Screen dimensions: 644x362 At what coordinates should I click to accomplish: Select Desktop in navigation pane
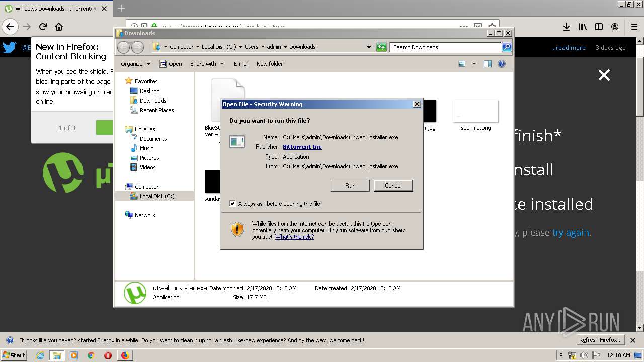[149, 91]
